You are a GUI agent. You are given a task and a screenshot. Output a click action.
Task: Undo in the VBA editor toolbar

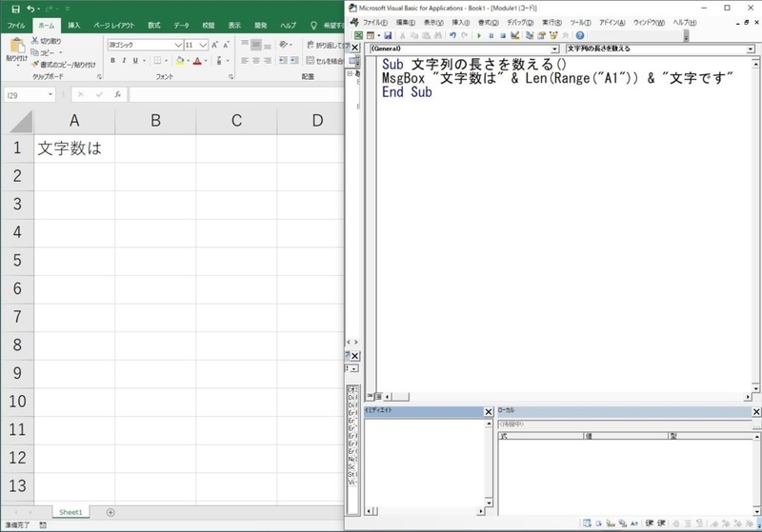[453, 35]
